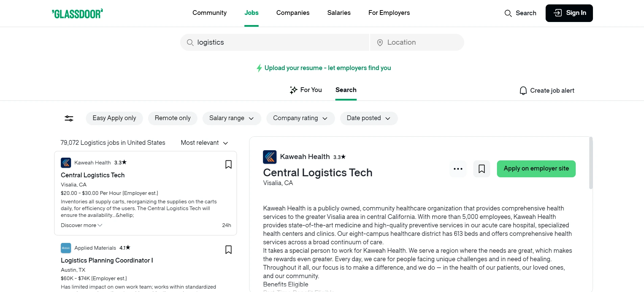
Task: Click the bell icon for job alerts
Action: tap(523, 91)
